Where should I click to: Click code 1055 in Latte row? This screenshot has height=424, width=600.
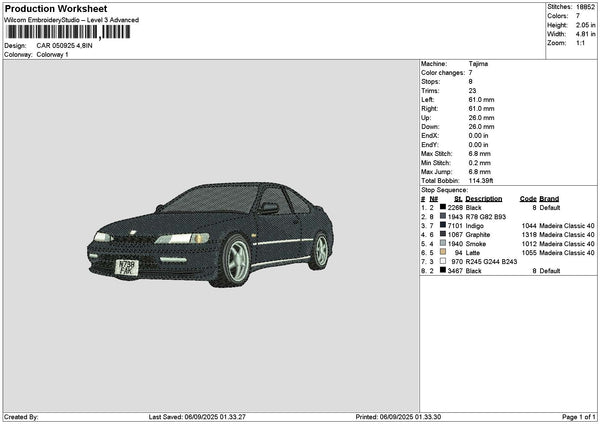pos(529,253)
